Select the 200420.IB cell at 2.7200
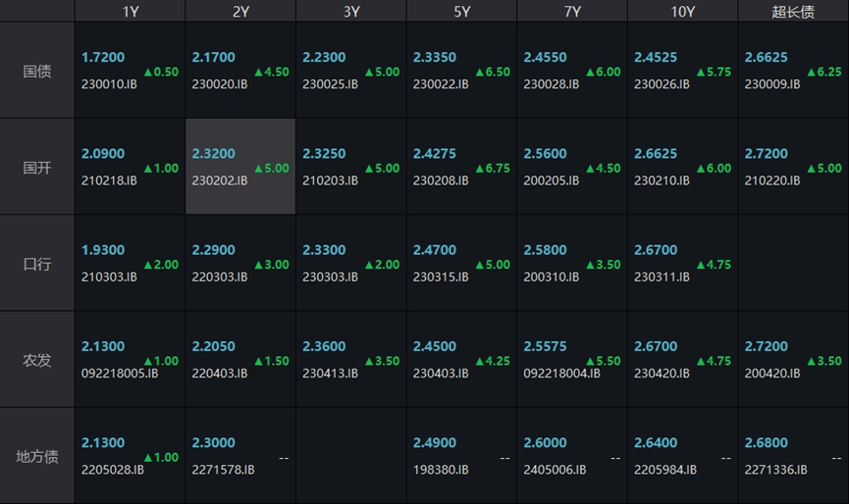The image size is (849, 504). [x=793, y=360]
